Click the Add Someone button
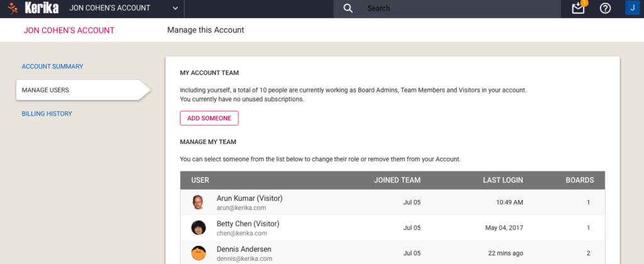This screenshot has height=264, width=644. pyautogui.click(x=209, y=118)
